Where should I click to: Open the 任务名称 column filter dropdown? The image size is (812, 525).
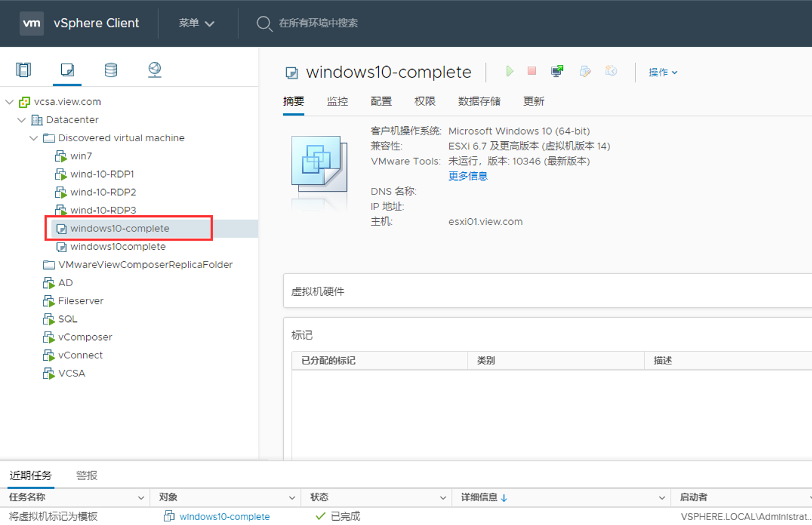(x=141, y=498)
